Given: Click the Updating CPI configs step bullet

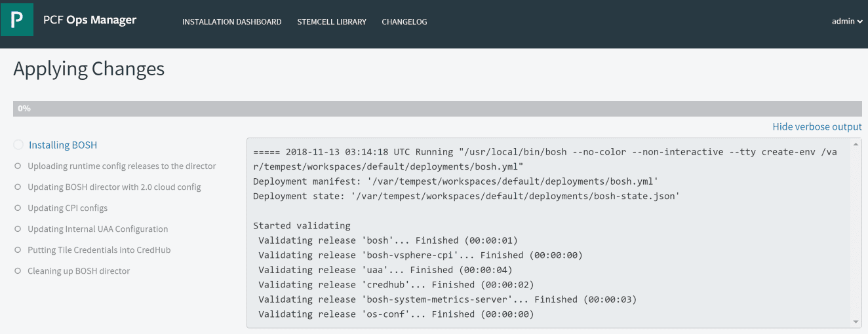Looking at the screenshot, I should point(18,208).
